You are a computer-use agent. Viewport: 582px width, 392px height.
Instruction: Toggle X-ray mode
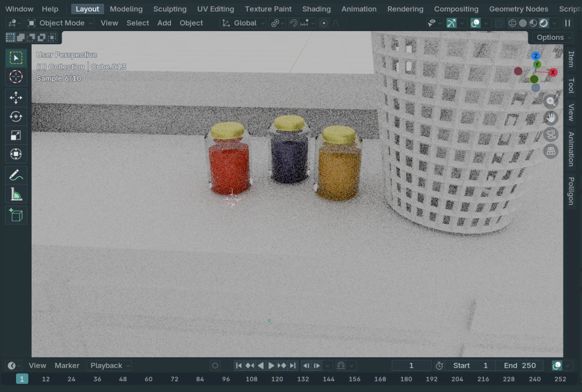[499, 23]
